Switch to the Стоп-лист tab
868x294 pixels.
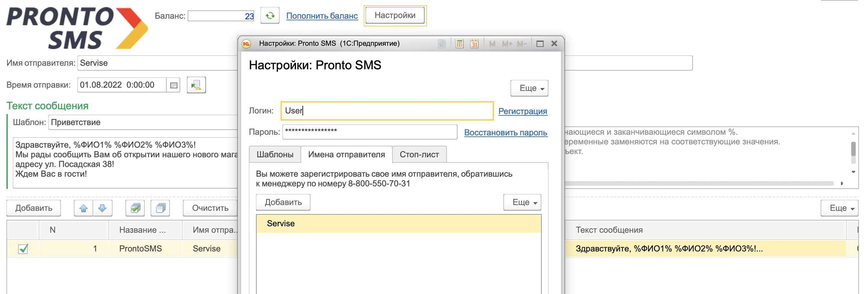(419, 155)
